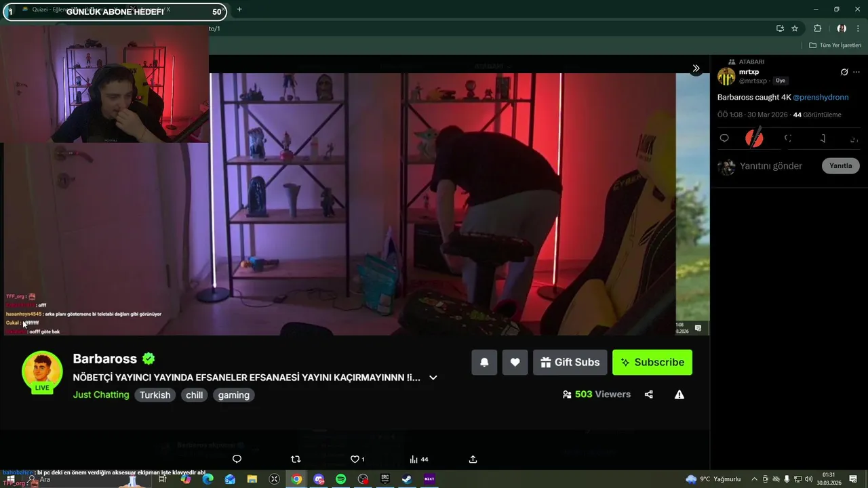Screen dimensions: 868x488
Task: Expand the stream title with chevron
Action: click(x=433, y=378)
